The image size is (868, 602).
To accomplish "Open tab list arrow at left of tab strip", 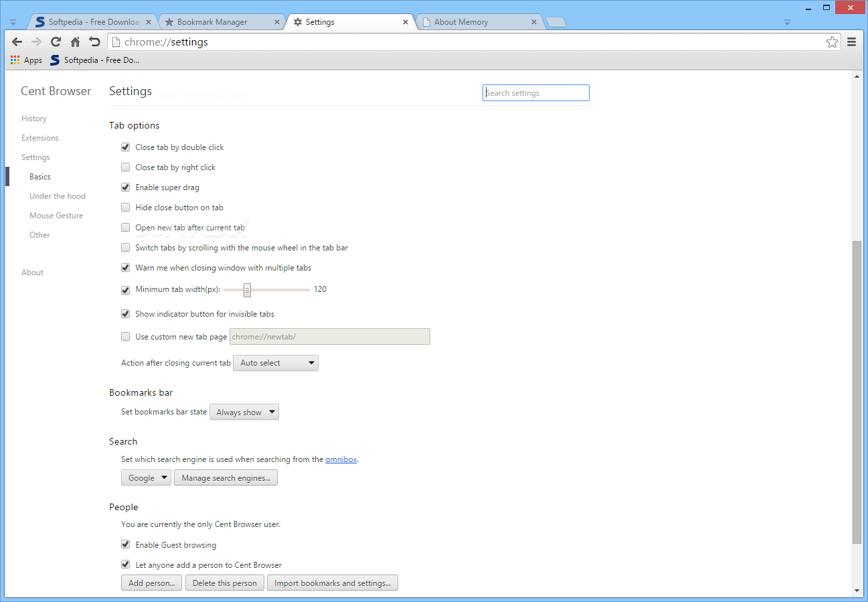I will pyautogui.click(x=13, y=22).
